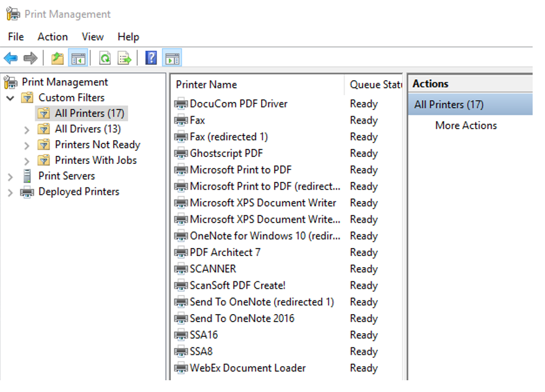Click the PDF Architect 7 printer icon

[181, 252]
